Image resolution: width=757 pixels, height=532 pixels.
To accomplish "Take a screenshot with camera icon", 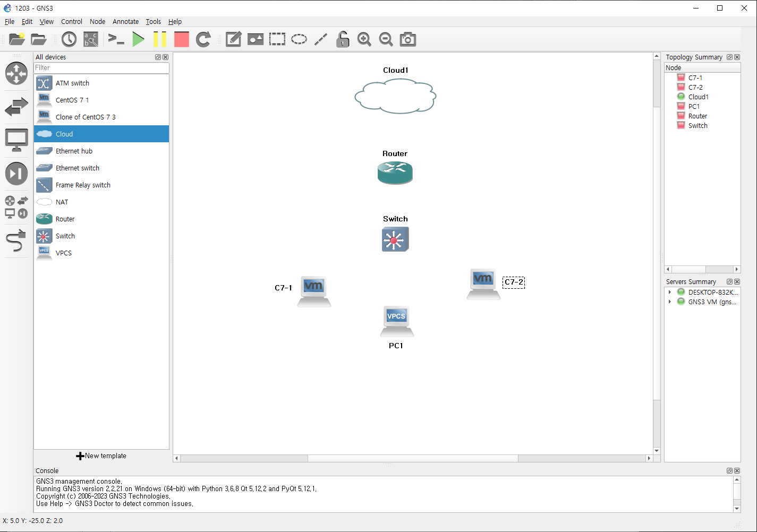I will click(x=408, y=39).
